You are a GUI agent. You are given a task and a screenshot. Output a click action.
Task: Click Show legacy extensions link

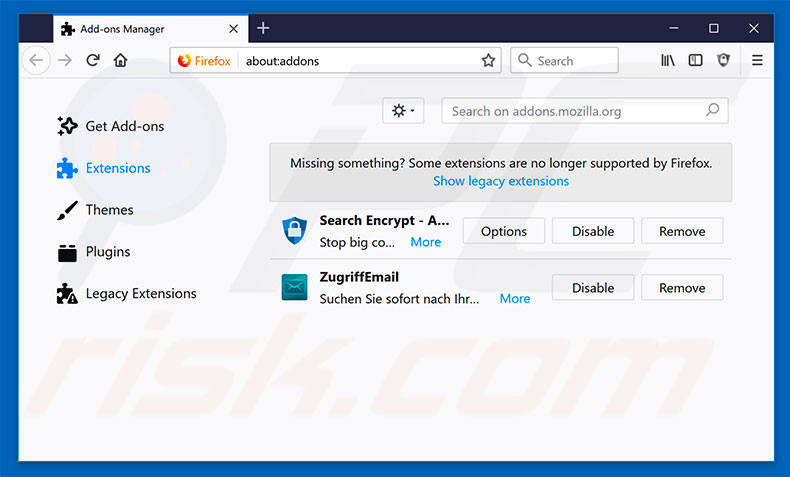(501, 181)
